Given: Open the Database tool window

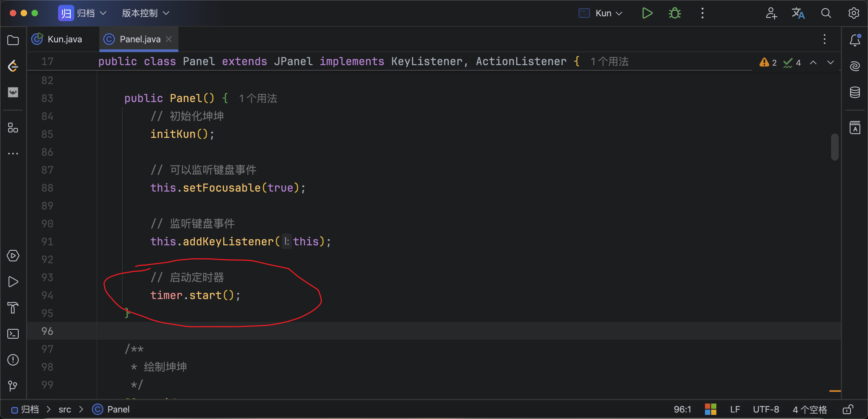Looking at the screenshot, I should 855,92.
